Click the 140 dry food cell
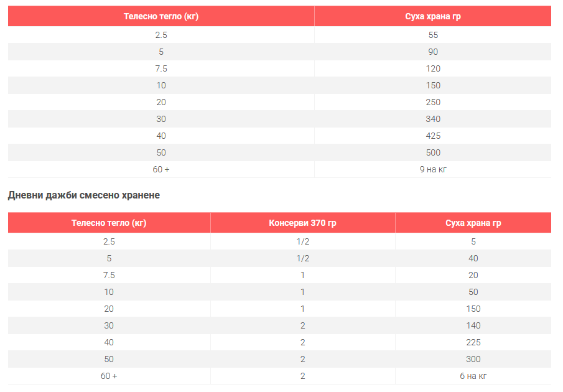 pos(473,325)
